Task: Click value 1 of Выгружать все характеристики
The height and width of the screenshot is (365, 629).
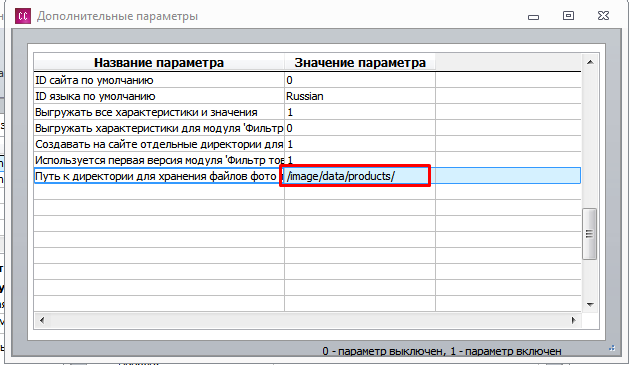Action: [x=360, y=112]
